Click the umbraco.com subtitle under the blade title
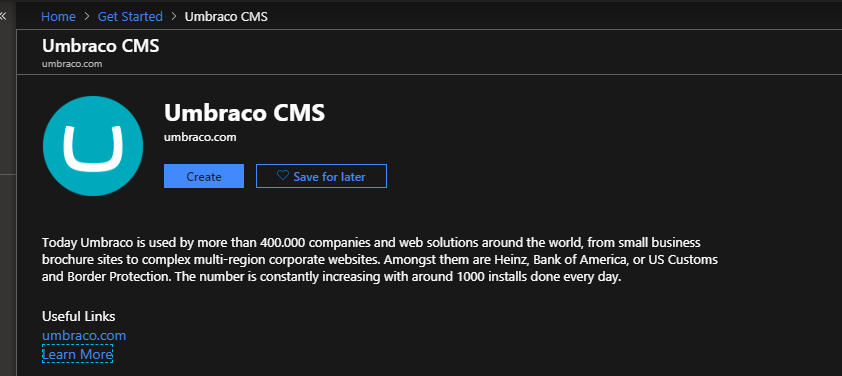842x376 pixels. click(72, 64)
